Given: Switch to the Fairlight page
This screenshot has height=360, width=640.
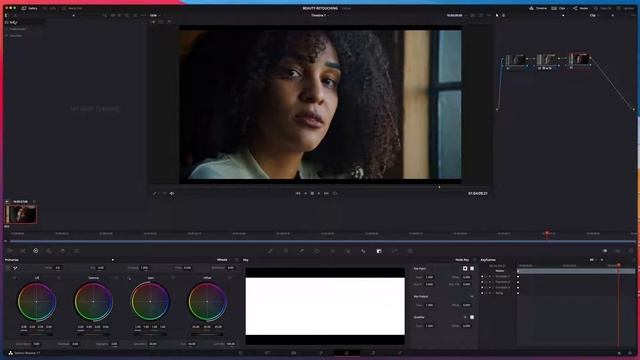Looking at the screenshot, I should point(373,353).
